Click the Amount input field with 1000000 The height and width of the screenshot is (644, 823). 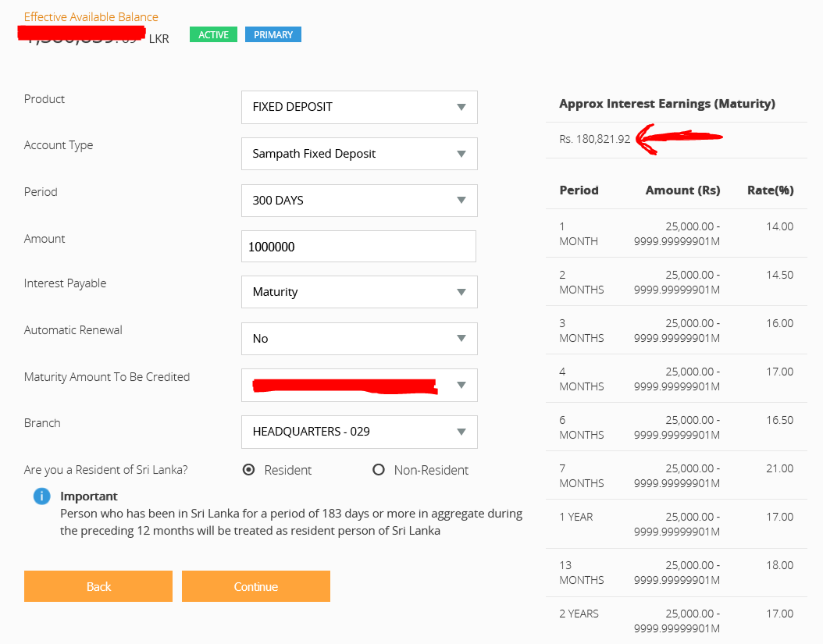tap(358, 246)
